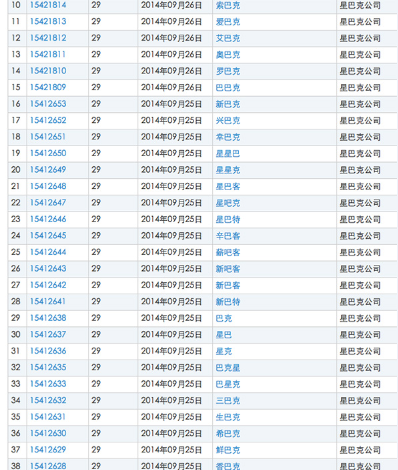398x470 pixels.
Task: Click the 兴巴克 trademark name
Action: [228, 121]
